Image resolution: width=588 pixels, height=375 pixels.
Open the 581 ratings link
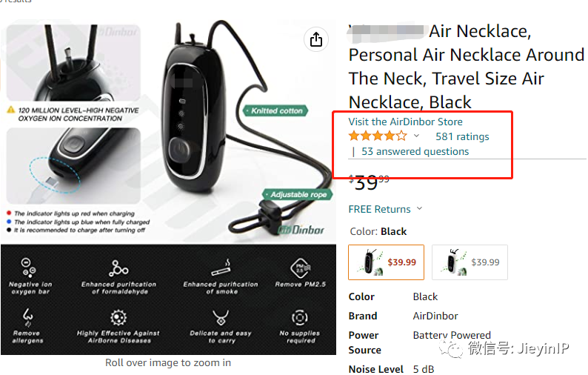pyautogui.click(x=462, y=136)
